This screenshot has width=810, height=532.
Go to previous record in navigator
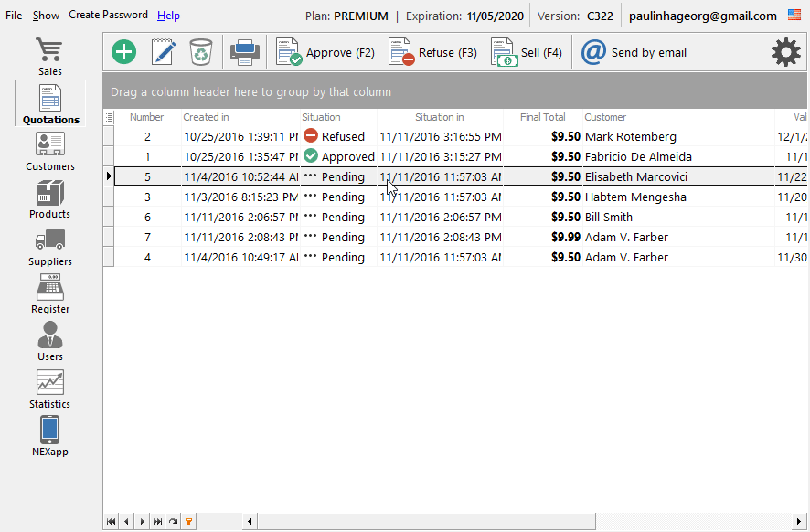click(x=126, y=521)
